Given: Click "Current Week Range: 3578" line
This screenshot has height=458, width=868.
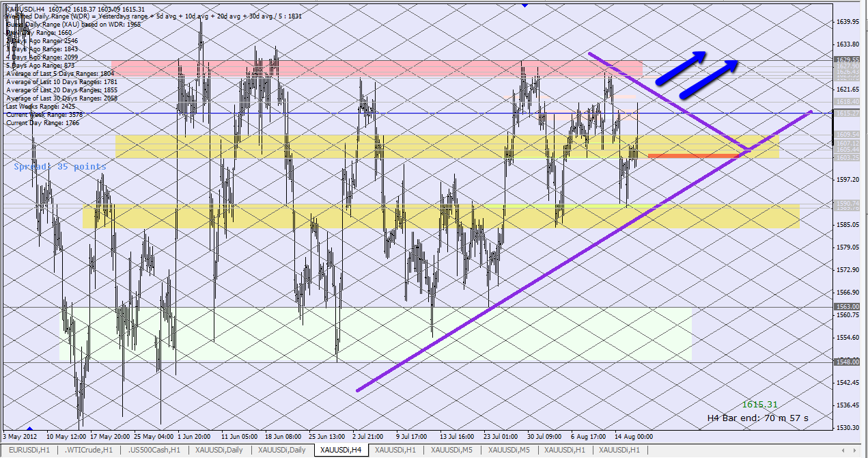Looking at the screenshot, I should click(x=44, y=115).
